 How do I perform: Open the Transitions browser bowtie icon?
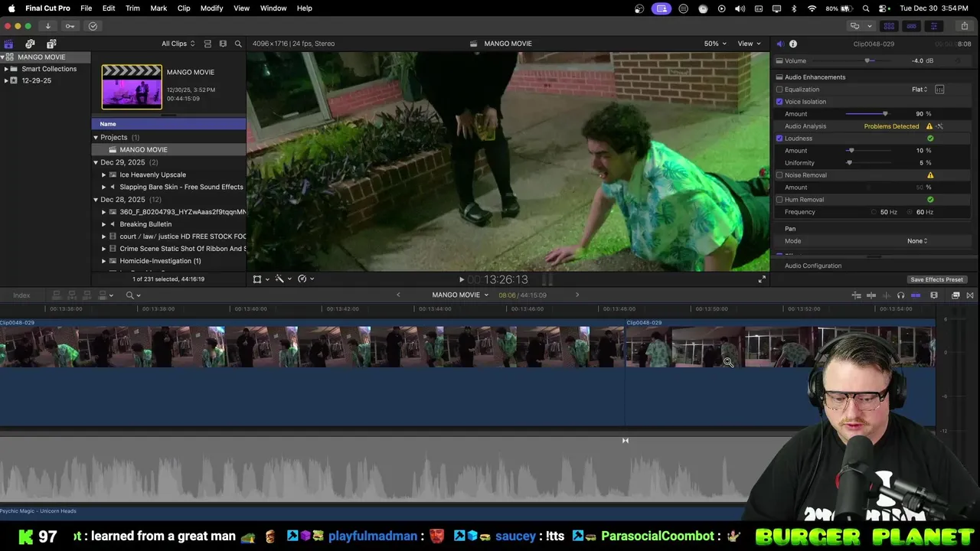tap(970, 295)
